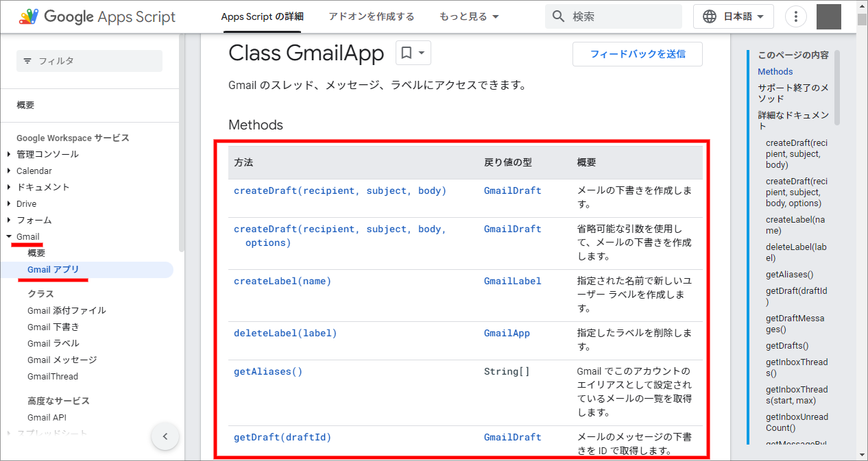The width and height of the screenshot is (868, 461).
Task: Open the bookmark dropdown arrow
Action: 422,52
